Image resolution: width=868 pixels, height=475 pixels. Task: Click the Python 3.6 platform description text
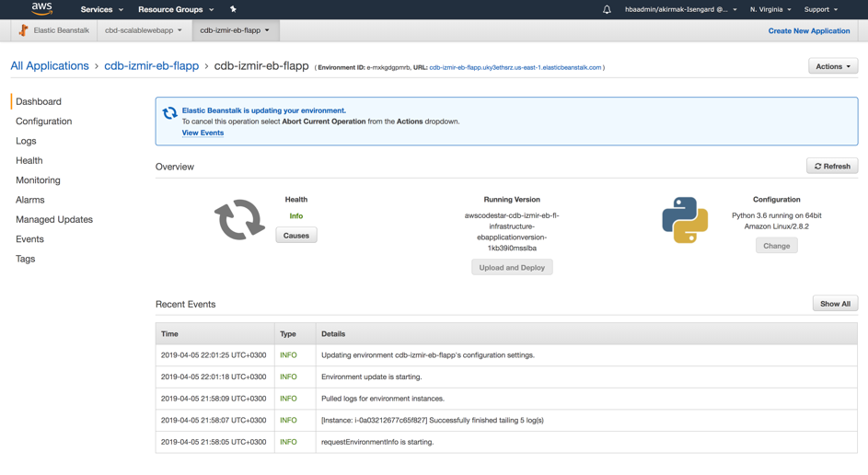pyautogui.click(x=777, y=221)
